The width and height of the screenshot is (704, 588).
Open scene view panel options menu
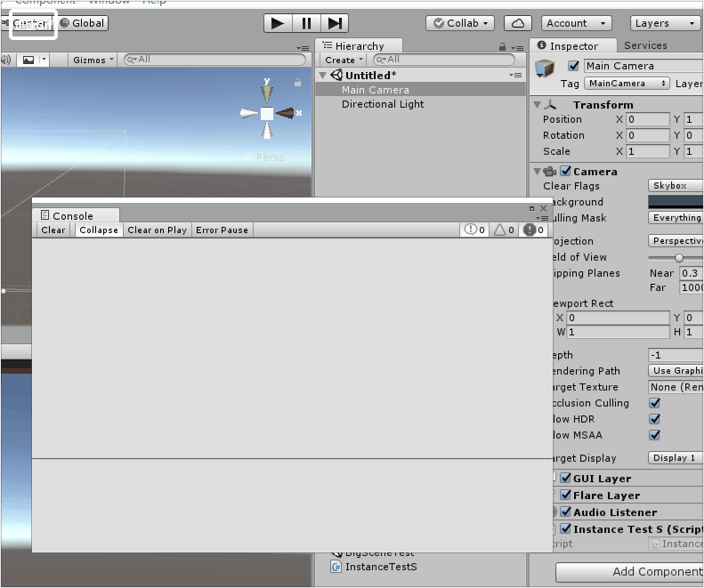tap(303, 47)
